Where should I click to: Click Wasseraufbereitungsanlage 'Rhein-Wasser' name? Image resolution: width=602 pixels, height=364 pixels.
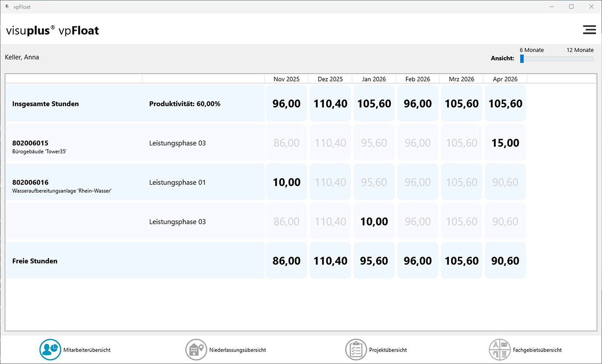[62, 191]
